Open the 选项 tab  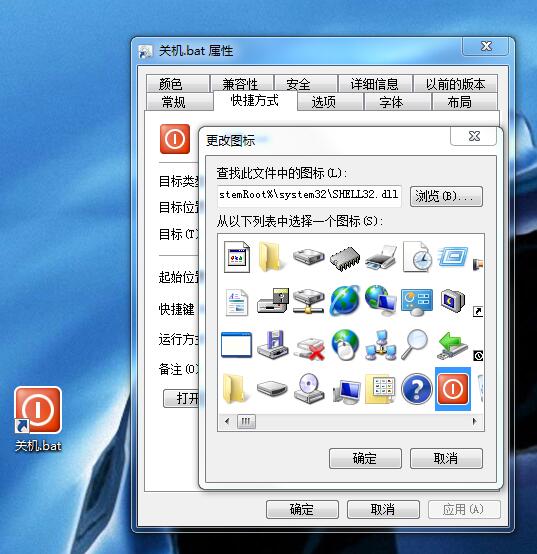(x=330, y=102)
